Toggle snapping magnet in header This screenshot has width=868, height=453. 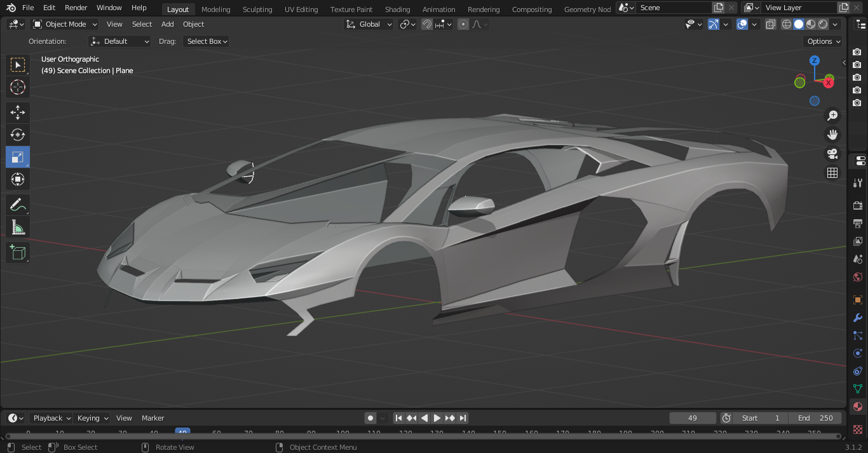click(x=428, y=24)
